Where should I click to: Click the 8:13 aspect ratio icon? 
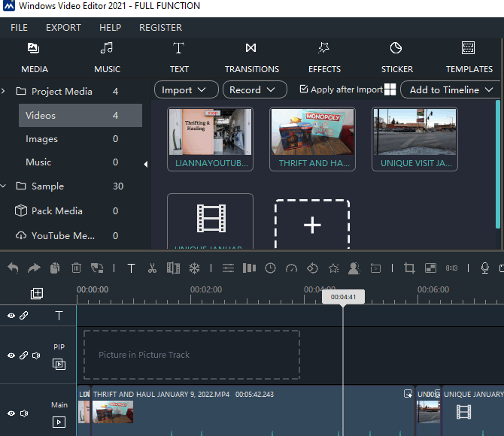pos(451,268)
